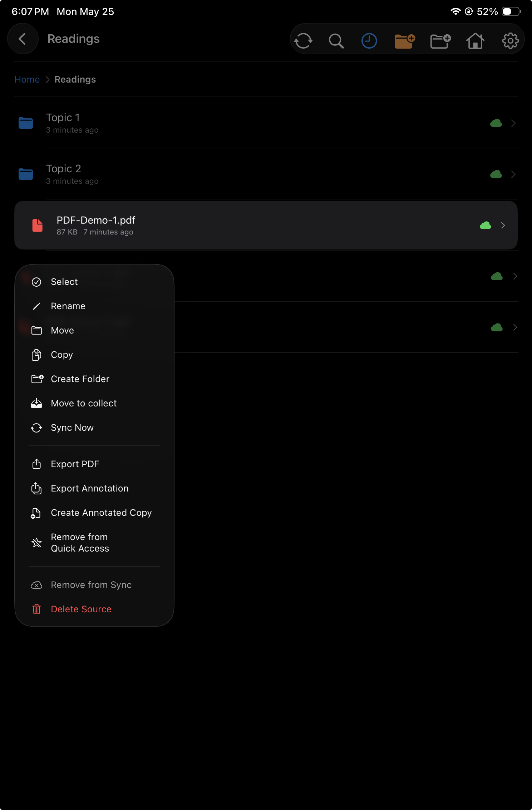Image resolution: width=532 pixels, height=810 pixels.
Task: Click the cloud icon on PDF-Demo-1.pdf row
Action: [485, 226]
